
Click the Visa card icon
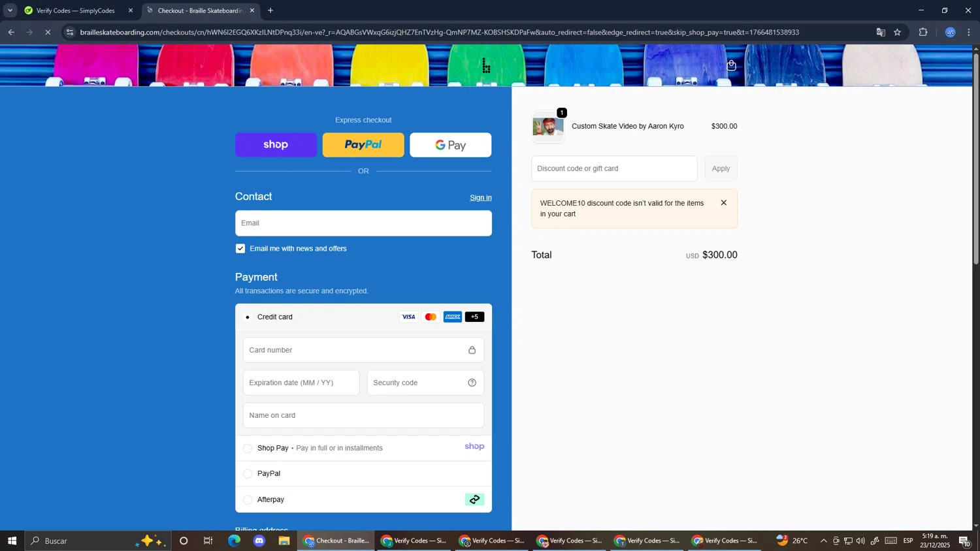pos(408,317)
